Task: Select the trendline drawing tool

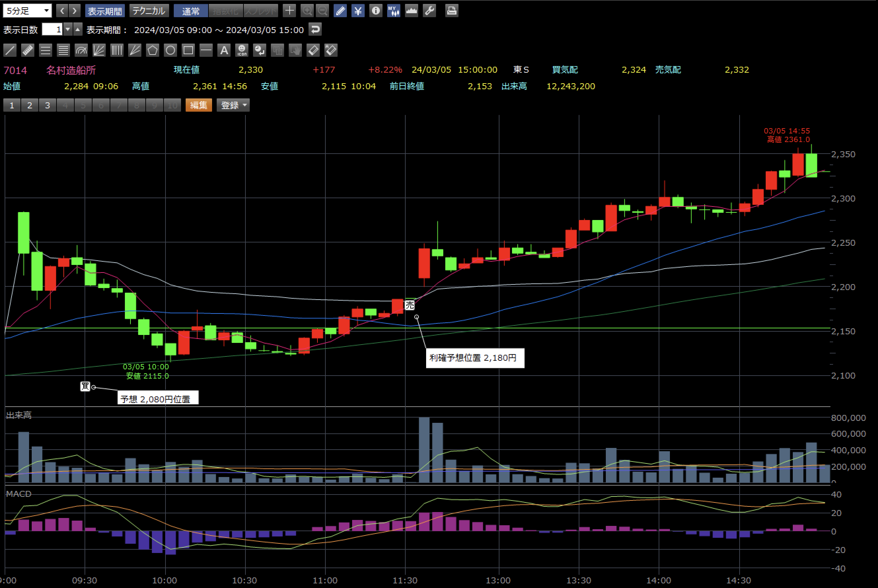Action: point(10,50)
